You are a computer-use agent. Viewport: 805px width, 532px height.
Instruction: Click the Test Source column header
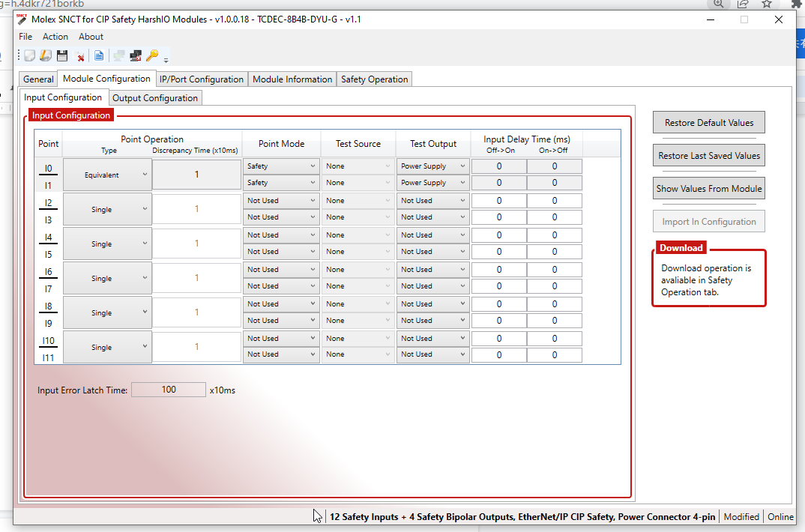tap(358, 144)
